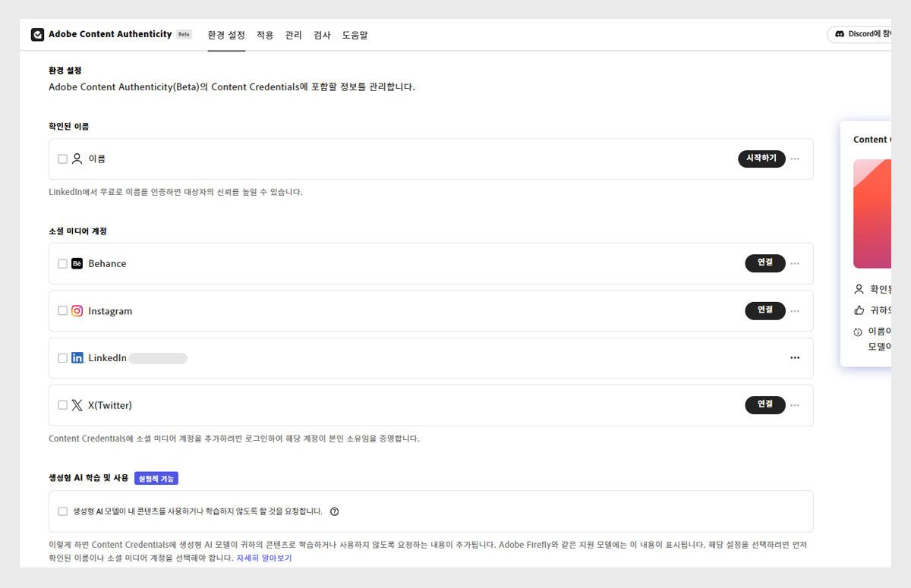Click the person icon next to 이름
This screenshot has height=588, width=911.
tap(78, 159)
